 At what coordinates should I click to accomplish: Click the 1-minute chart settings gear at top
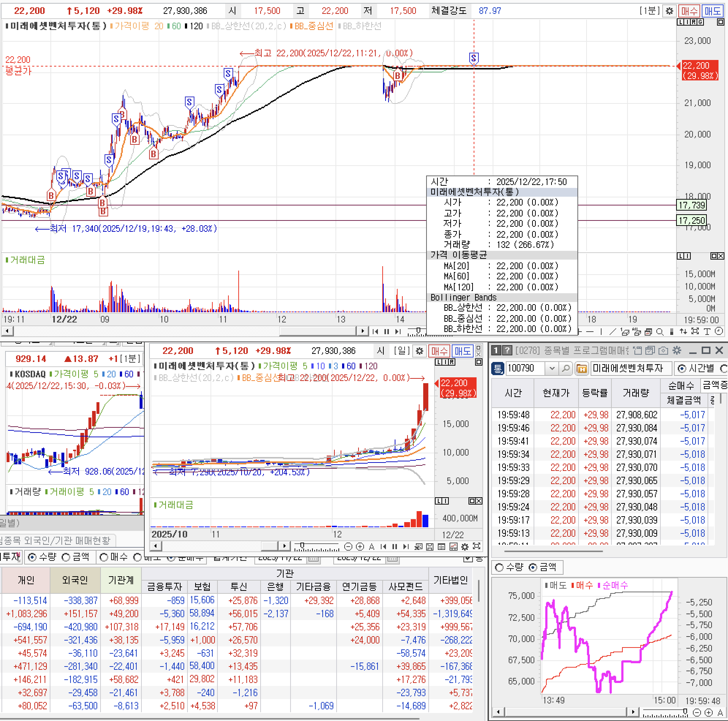point(669,11)
